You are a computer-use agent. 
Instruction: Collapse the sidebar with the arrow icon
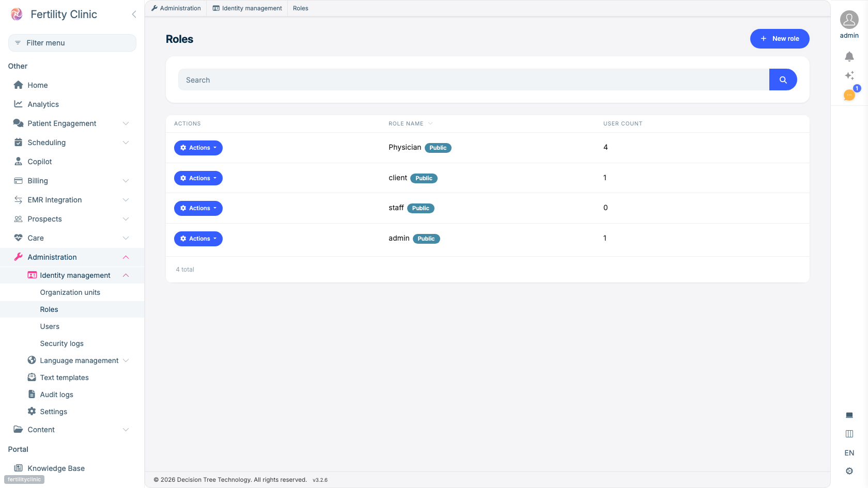tap(134, 14)
